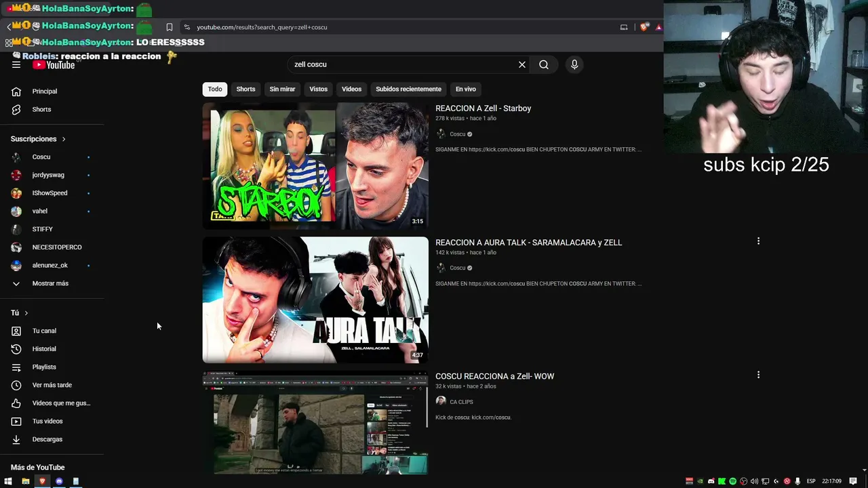Click the 'ESP' input language indicator
This screenshot has height=488, width=868.
pyautogui.click(x=811, y=481)
